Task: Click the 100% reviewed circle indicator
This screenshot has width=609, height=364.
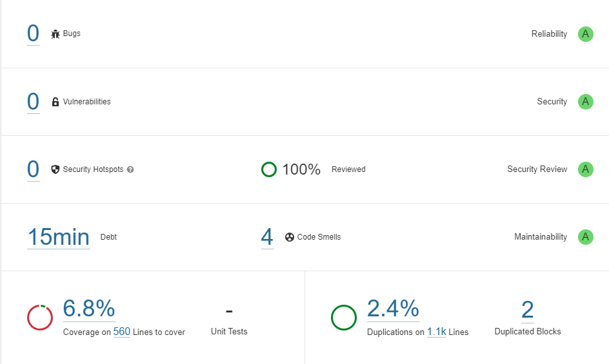Action: pos(269,169)
